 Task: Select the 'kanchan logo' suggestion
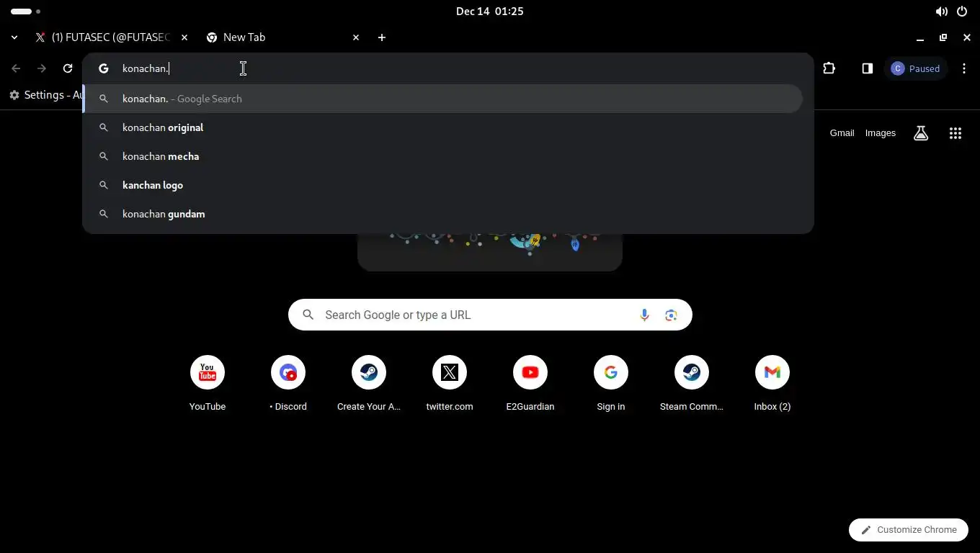(442, 185)
